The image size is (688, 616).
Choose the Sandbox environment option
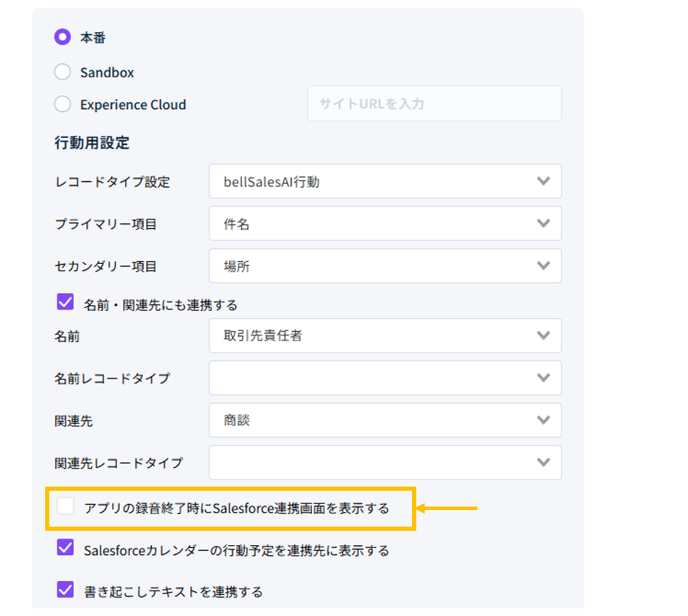point(62,72)
